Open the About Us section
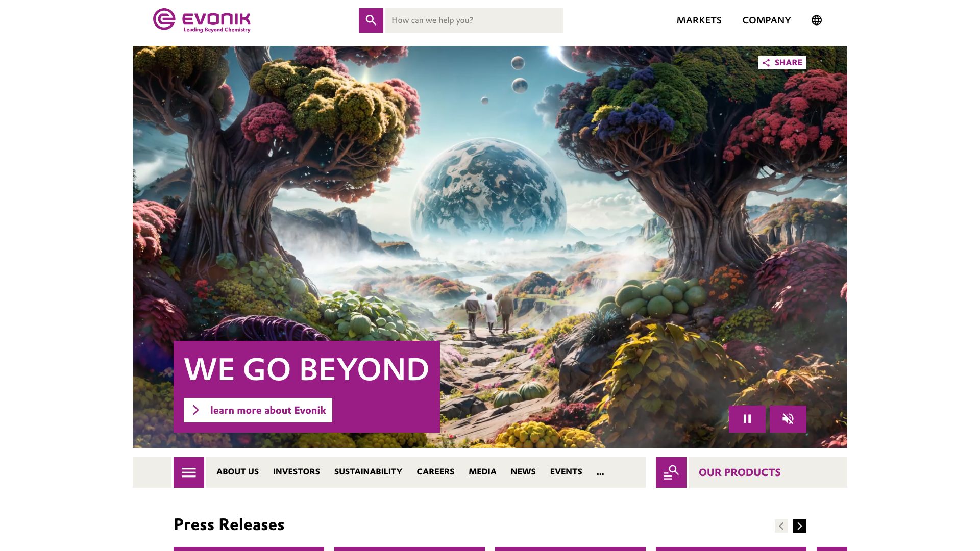This screenshot has height=551, width=980. click(237, 472)
